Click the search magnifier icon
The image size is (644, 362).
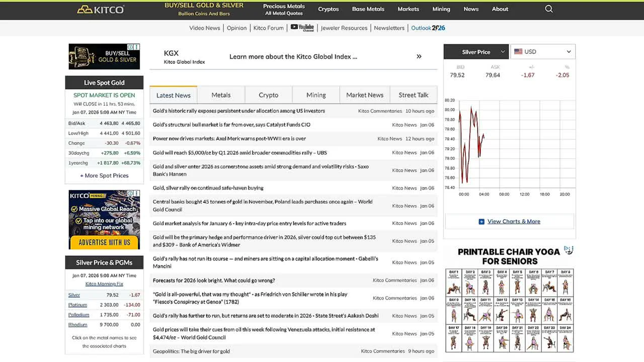[x=549, y=9]
